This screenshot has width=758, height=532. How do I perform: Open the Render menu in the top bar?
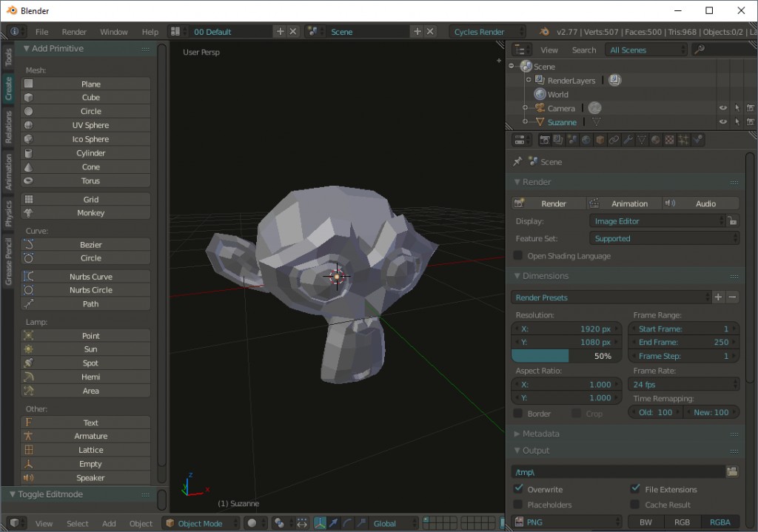coord(74,32)
